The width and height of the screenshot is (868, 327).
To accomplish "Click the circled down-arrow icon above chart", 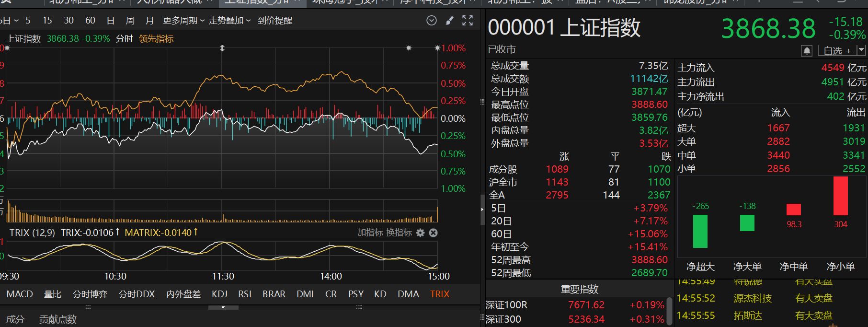I will [x=431, y=21].
